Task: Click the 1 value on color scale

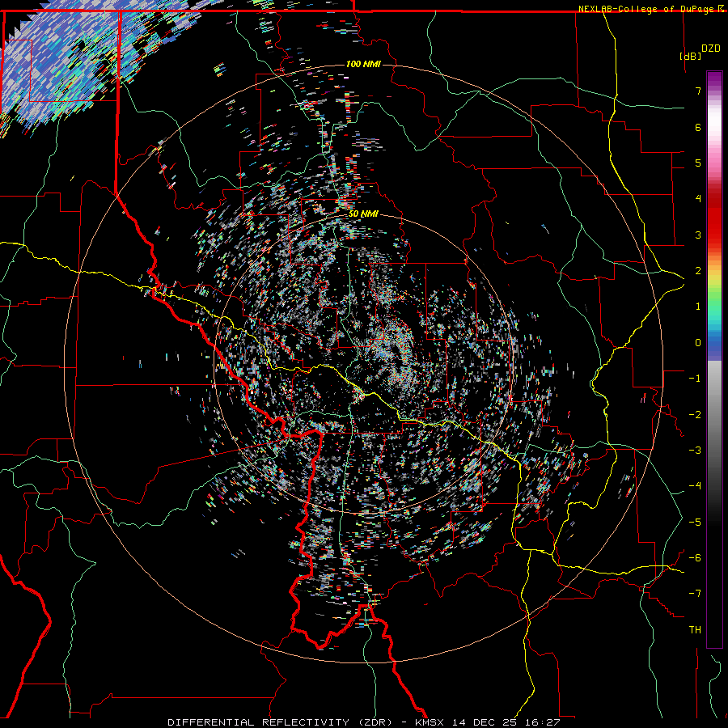Action: coord(698,307)
